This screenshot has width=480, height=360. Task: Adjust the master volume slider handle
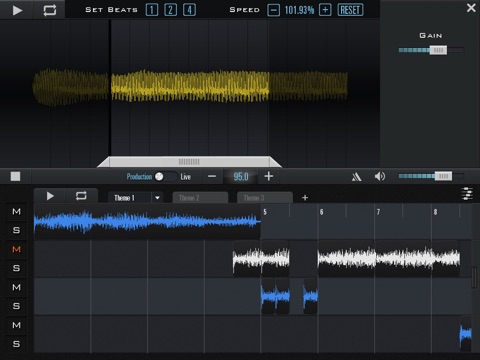click(x=443, y=176)
